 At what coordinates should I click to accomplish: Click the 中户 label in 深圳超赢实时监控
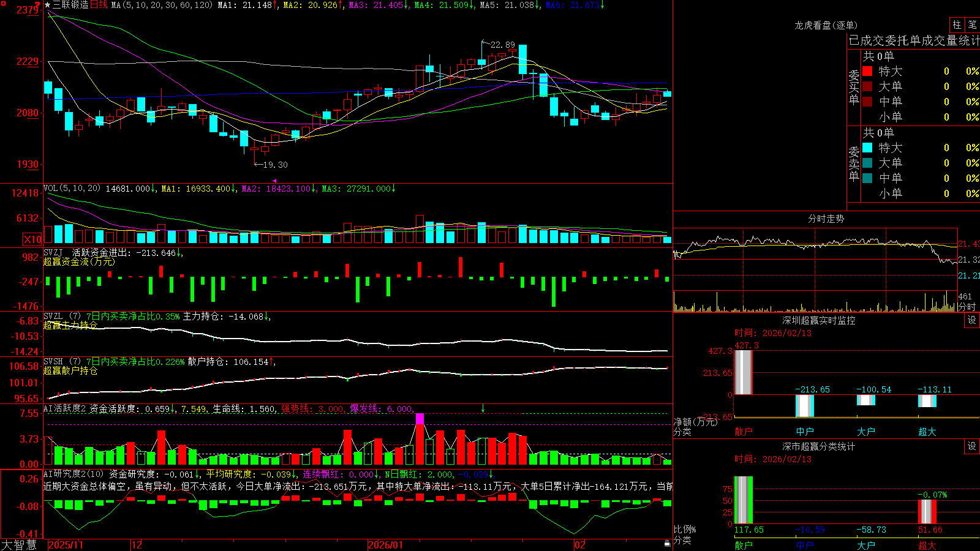pyautogui.click(x=805, y=432)
